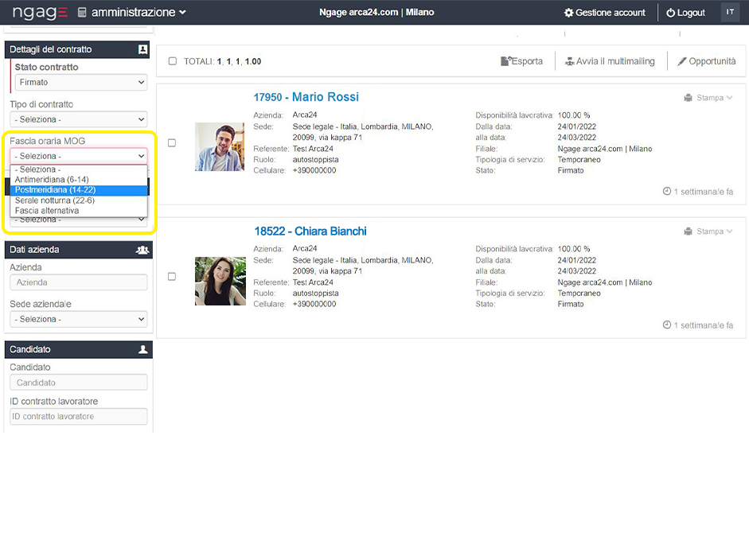This screenshot has width=749, height=560.
Task: Click the printer icon for Mario Rossi
Action: pos(688,98)
